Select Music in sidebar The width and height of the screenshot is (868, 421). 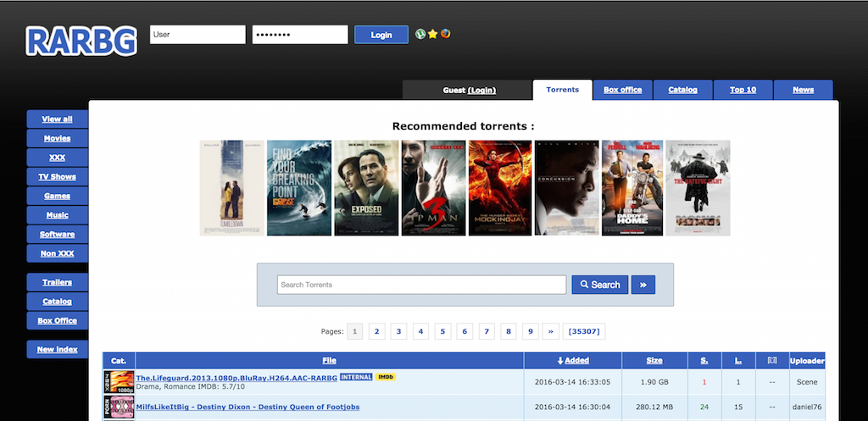[57, 214]
